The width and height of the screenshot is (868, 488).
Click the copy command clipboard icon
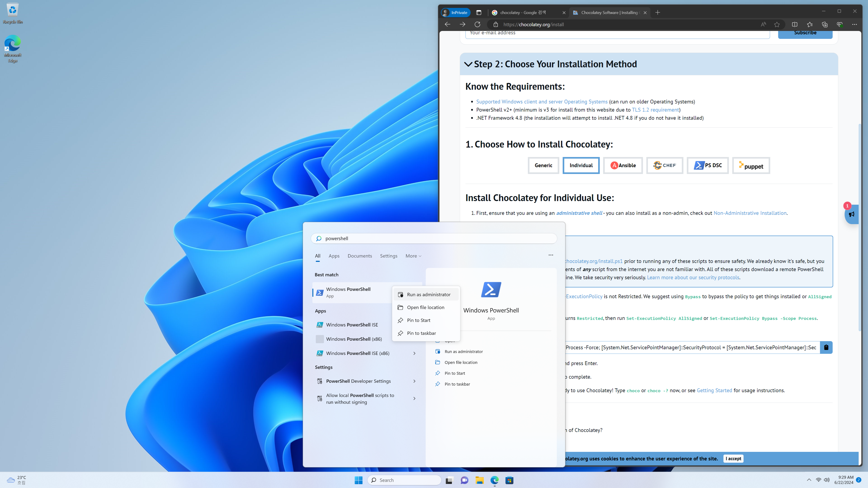826,347
